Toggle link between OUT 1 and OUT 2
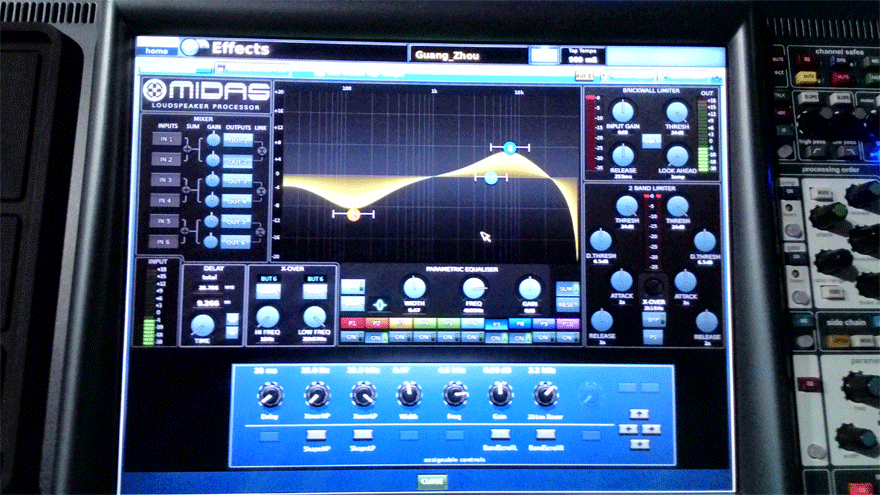Image resolution: width=880 pixels, height=495 pixels. pyautogui.click(x=262, y=150)
